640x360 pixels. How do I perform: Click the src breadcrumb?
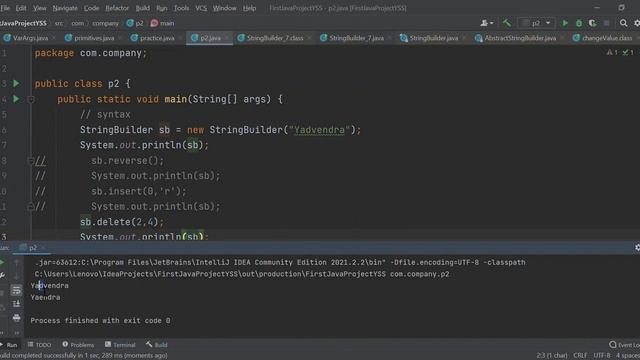[59, 23]
